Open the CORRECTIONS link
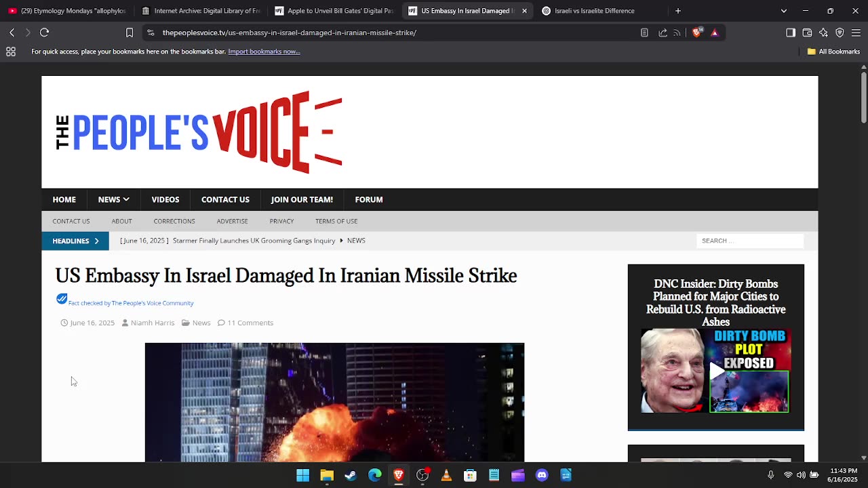The width and height of the screenshot is (868, 488). tap(174, 221)
